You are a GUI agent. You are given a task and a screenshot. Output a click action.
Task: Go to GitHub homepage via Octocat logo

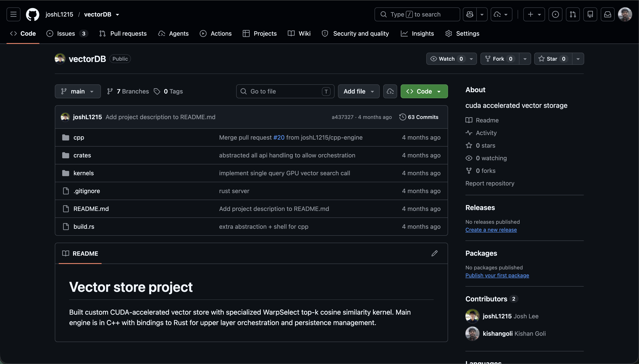(x=33, y=14)
